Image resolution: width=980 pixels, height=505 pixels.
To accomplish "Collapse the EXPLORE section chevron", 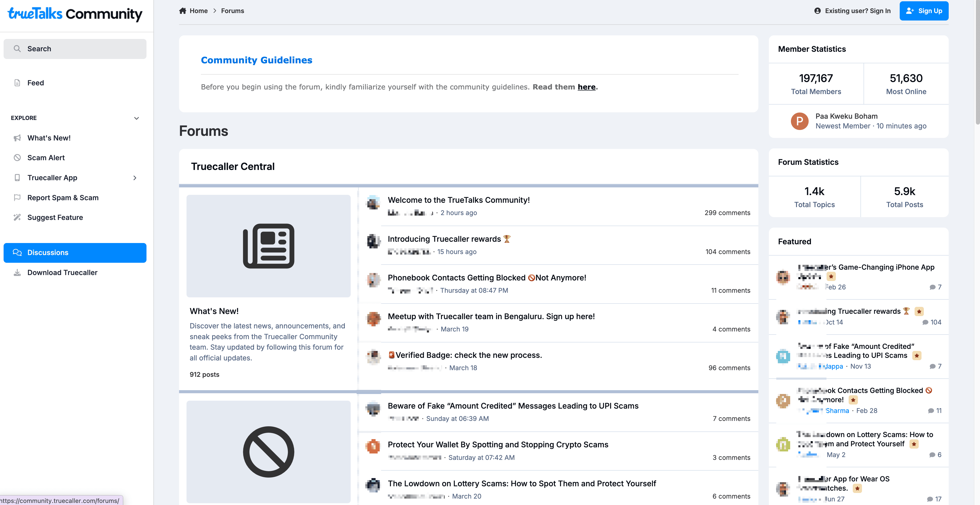I will point(136,118).
